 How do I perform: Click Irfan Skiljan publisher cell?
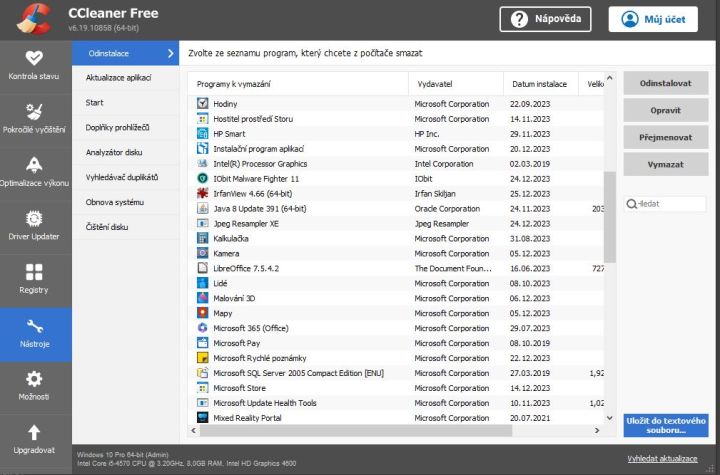click(x=435, y=193)
